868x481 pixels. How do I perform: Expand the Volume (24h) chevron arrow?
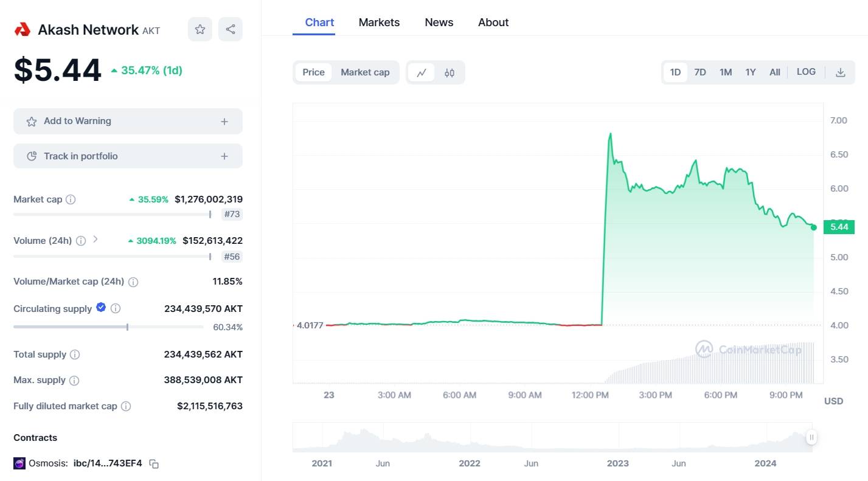[x=95, y=240]
